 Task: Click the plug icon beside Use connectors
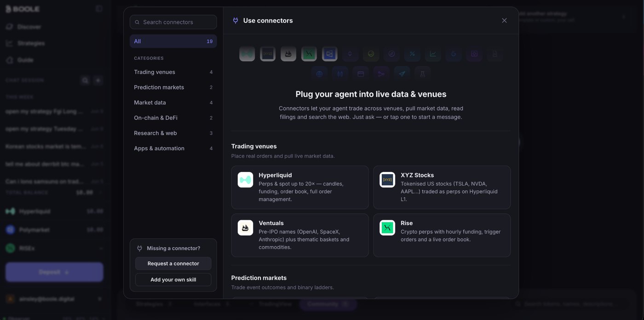(x=236, y=20)
